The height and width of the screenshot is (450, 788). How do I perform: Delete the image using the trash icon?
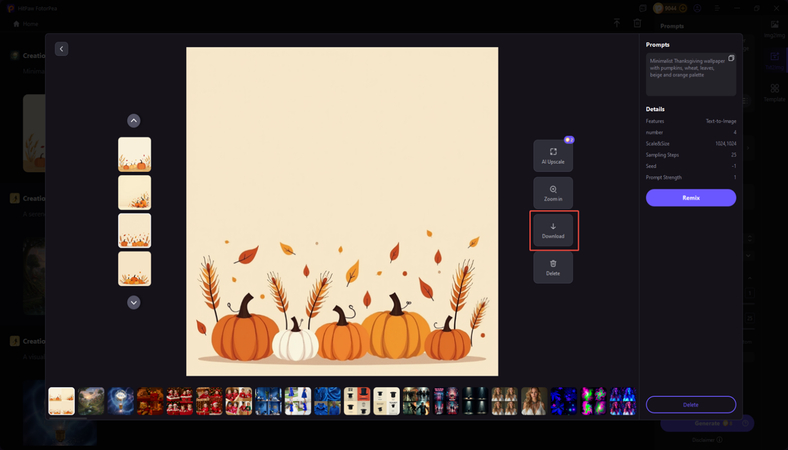coord(552,267)
